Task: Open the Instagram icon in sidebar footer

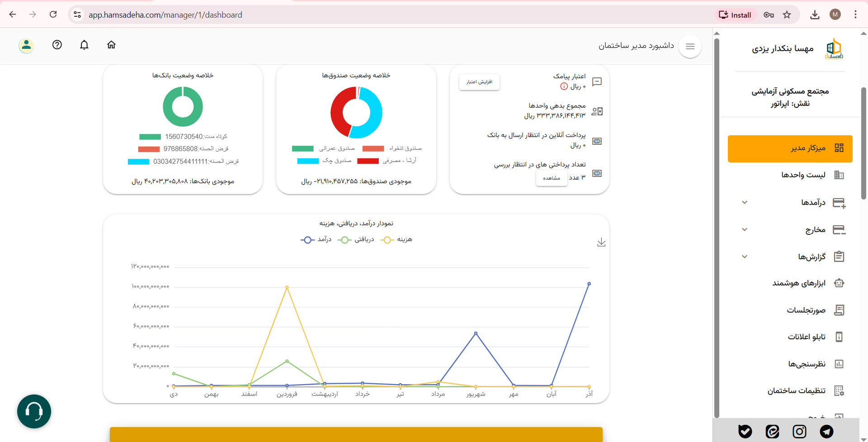Action: pos(799,432)
